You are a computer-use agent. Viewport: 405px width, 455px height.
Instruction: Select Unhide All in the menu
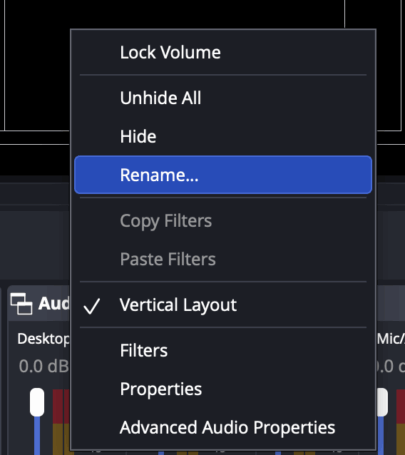tap(223, 98)
